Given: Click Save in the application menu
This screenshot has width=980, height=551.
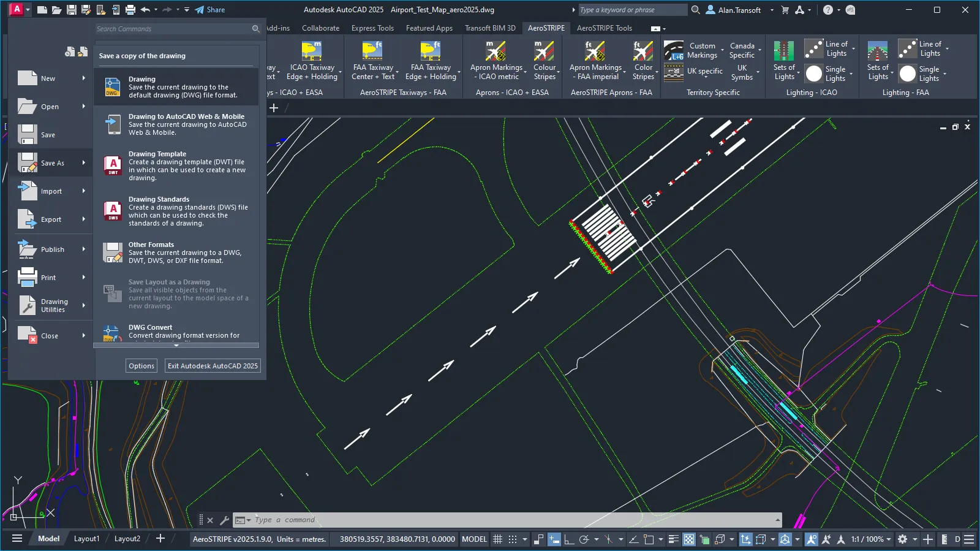Looking at the screenshot, I should 51,135.
